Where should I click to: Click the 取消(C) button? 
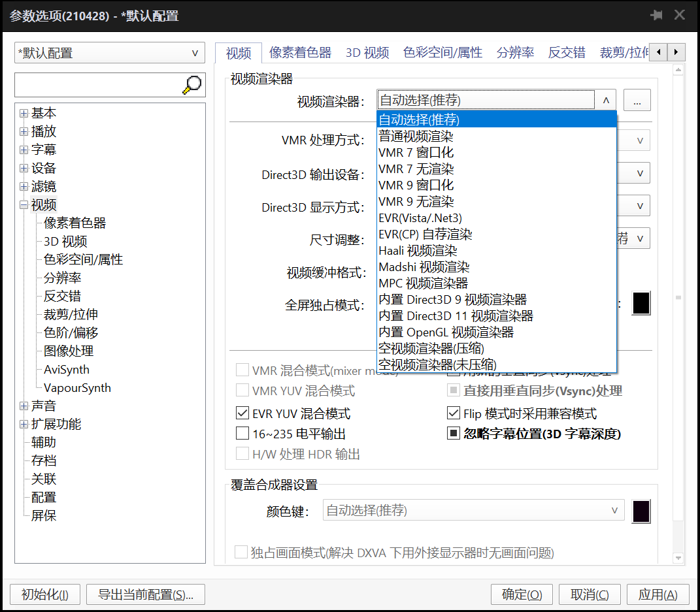click(590, 594)
